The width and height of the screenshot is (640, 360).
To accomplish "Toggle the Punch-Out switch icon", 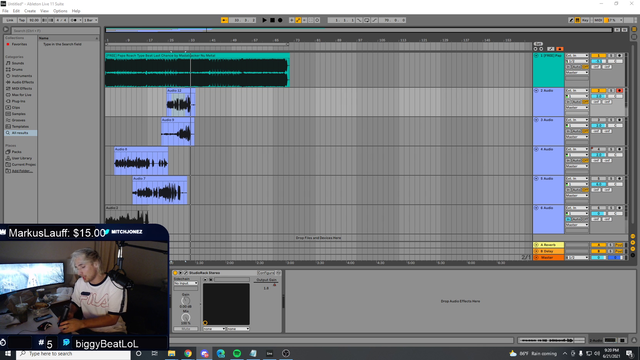I will click(374, 20).
